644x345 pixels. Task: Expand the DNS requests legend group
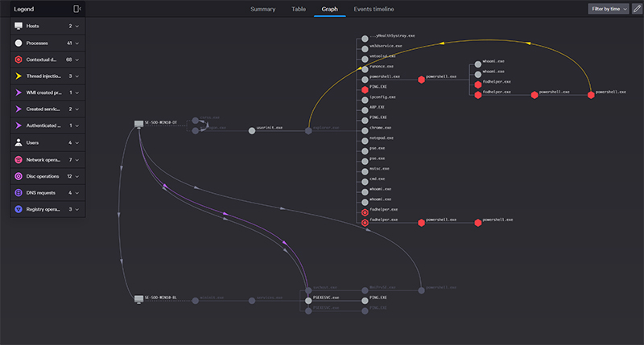pyautogui.click(x=76, y=192)
